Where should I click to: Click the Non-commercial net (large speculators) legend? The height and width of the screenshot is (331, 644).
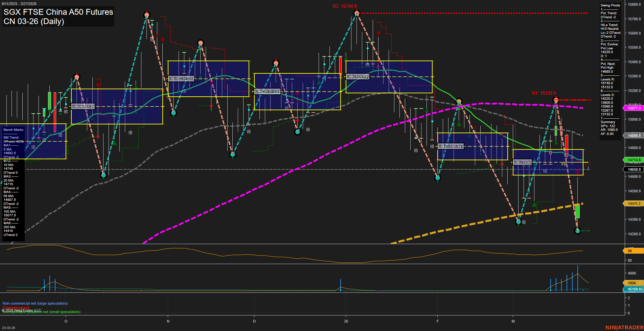(35, 303)
